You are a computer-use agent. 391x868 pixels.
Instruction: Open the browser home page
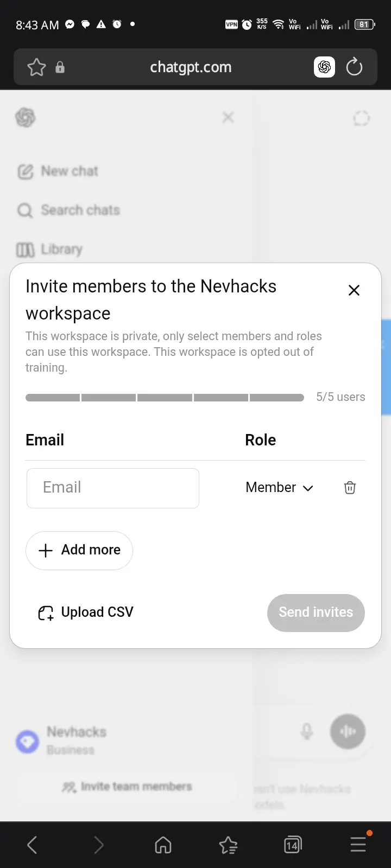(163, 845)
